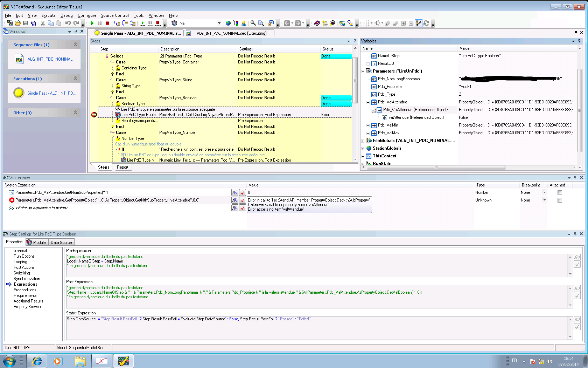Click the Step Out debug icon
The width and height of the screenshot is (588, 368).
click(133, 23)
